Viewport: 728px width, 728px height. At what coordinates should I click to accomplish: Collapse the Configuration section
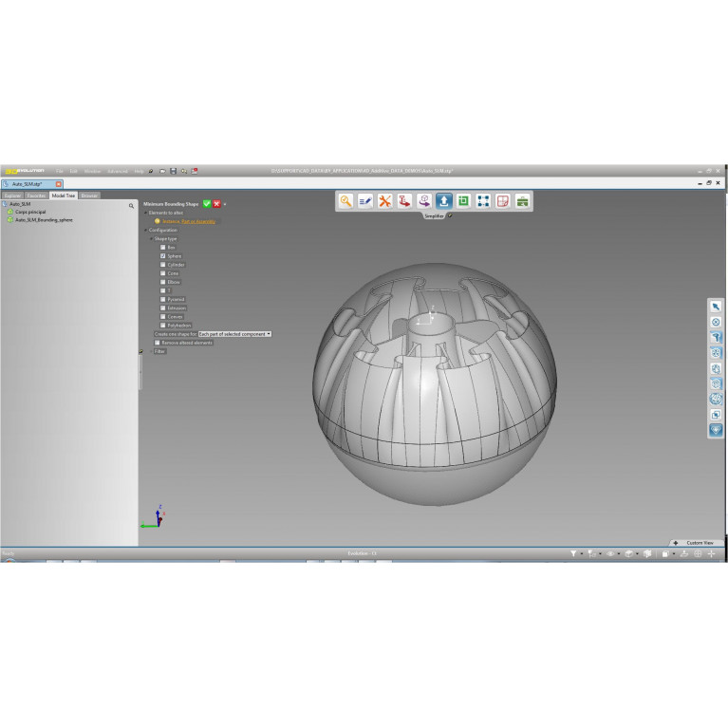point(146,230)
